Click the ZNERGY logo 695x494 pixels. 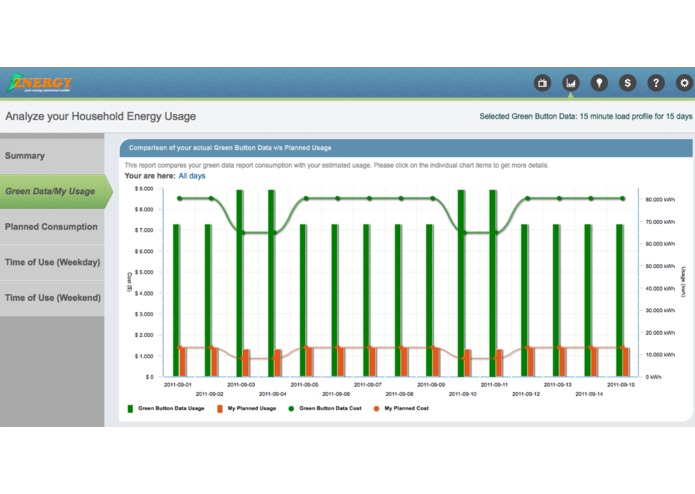tap(40, 83)
